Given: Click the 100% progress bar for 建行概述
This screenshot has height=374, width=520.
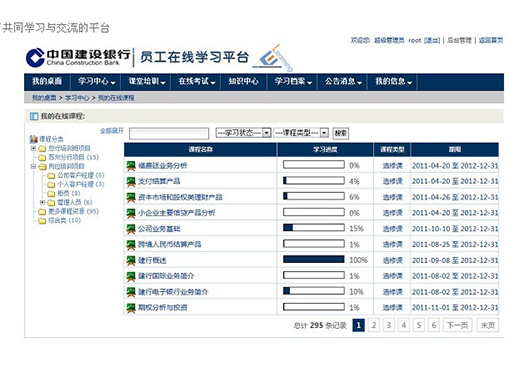Looking at the screenshot, I should tap(314, 259).
